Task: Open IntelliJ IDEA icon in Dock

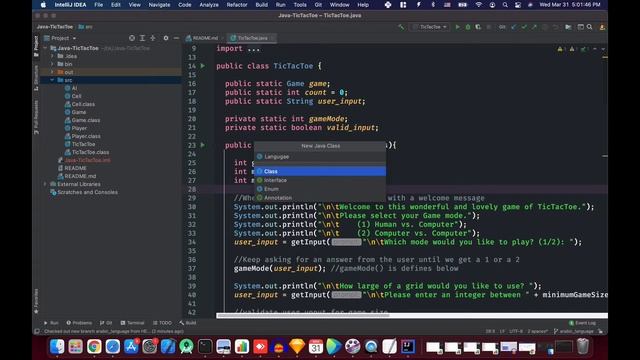Action: 408,347
